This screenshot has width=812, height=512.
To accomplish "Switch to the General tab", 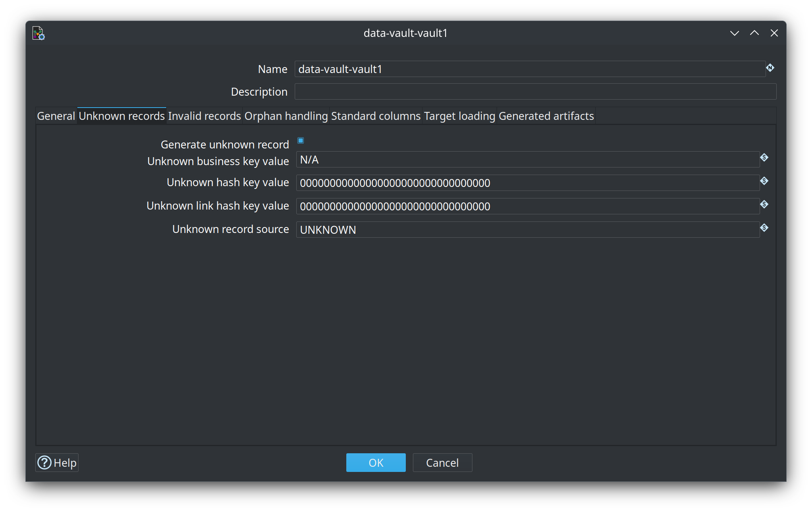I will [56, 116].
